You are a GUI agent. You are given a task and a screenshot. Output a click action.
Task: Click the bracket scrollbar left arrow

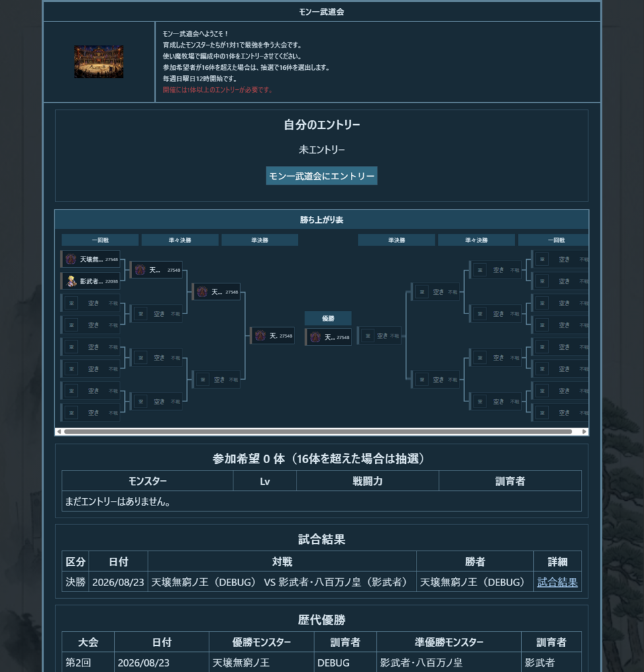59,432
